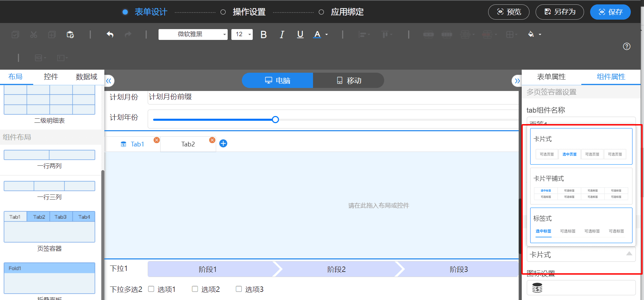The image size is (644, 300).
Task: Toggle italic formatting
Action: pyautogui.click(x=282, y=34)
